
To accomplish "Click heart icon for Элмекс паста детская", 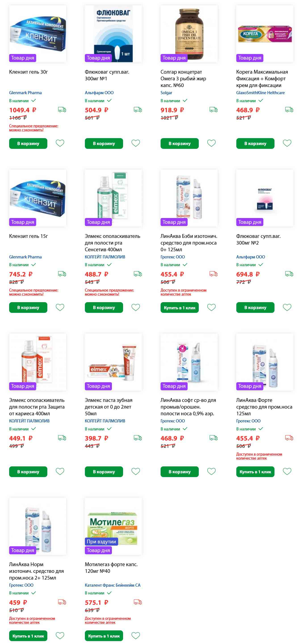I will tap(136, 471).
